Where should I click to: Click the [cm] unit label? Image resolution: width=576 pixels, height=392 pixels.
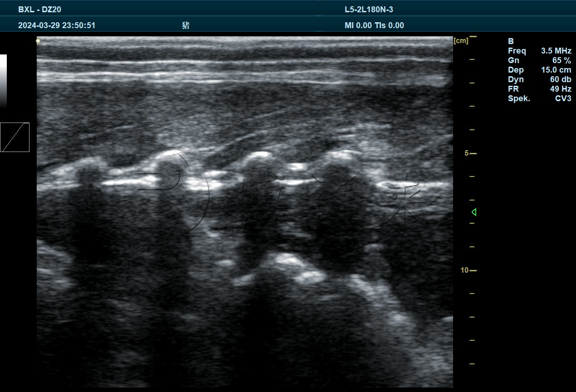461,41
